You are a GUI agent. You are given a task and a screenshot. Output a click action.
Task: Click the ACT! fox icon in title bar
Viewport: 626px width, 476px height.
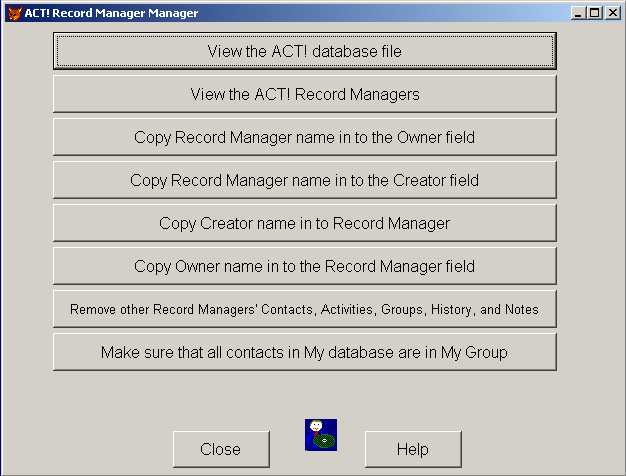tap(14, 14)
